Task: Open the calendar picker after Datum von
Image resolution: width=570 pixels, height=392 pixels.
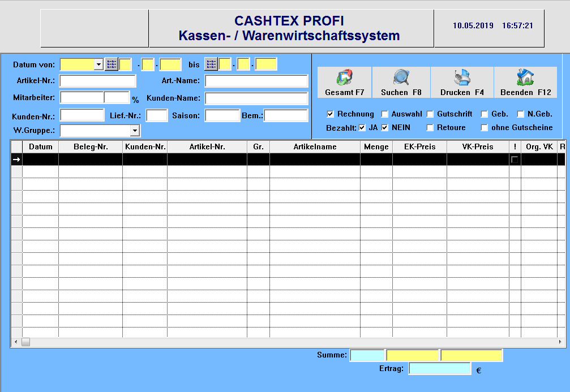Action: (112, 64)
